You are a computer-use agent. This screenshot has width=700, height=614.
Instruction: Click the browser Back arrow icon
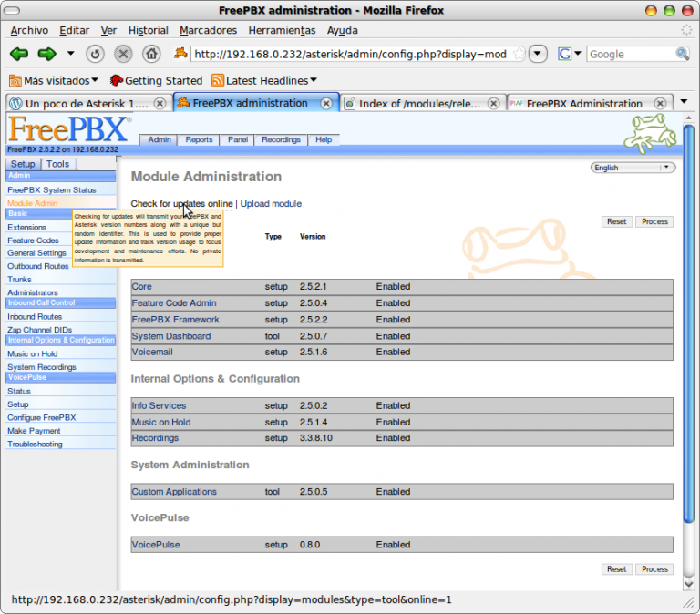pos(18,54)
